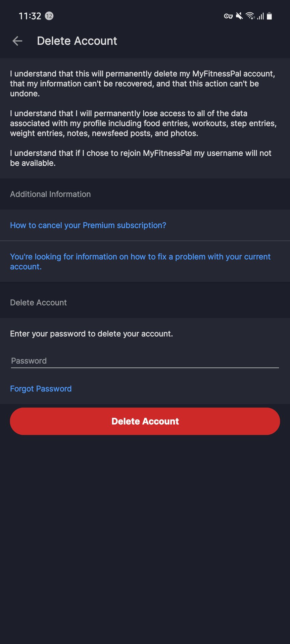Click the VPN key status icon

click(228, 16)
